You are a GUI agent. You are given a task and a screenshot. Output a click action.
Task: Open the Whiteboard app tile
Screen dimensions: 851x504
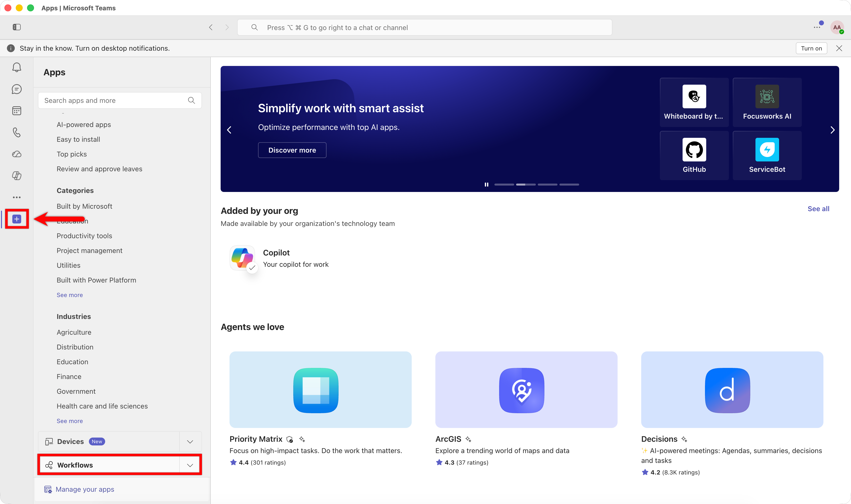click(694, 103)
